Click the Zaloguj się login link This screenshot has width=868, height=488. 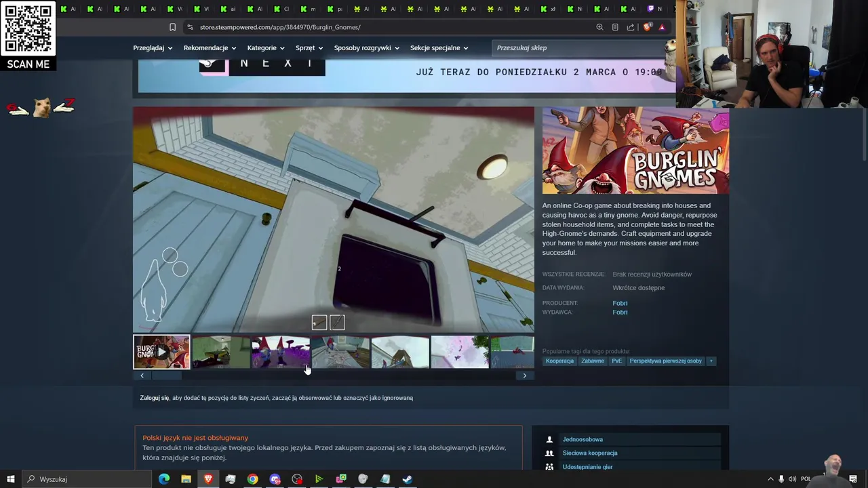click(155, 398)
